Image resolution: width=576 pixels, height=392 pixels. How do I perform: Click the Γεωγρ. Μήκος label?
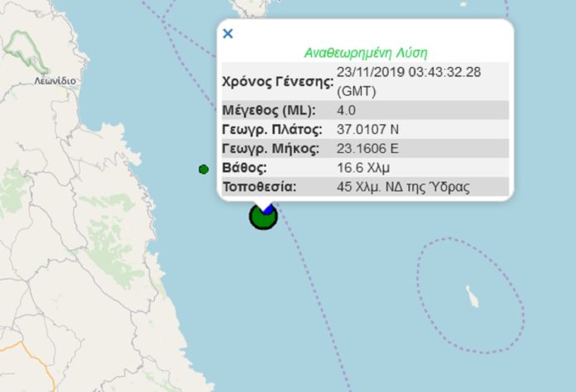[x=270, y=149]
